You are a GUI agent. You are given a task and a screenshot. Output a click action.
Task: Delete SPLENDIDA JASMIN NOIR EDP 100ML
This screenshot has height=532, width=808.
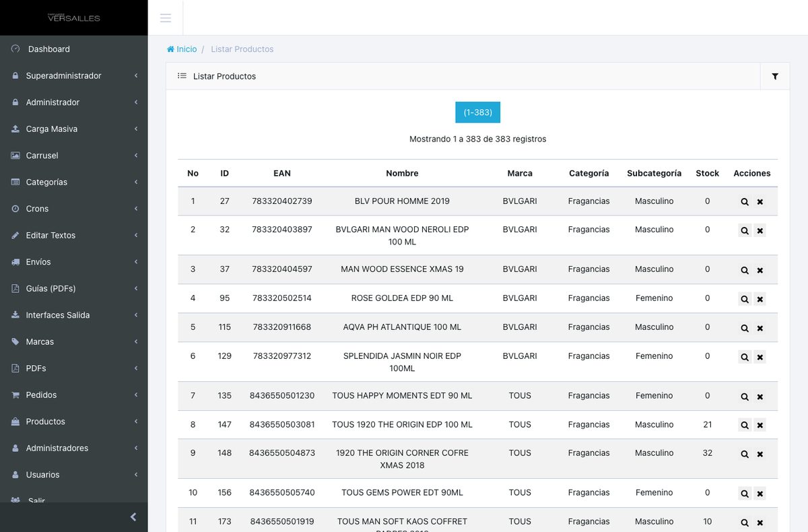point(760,357)
